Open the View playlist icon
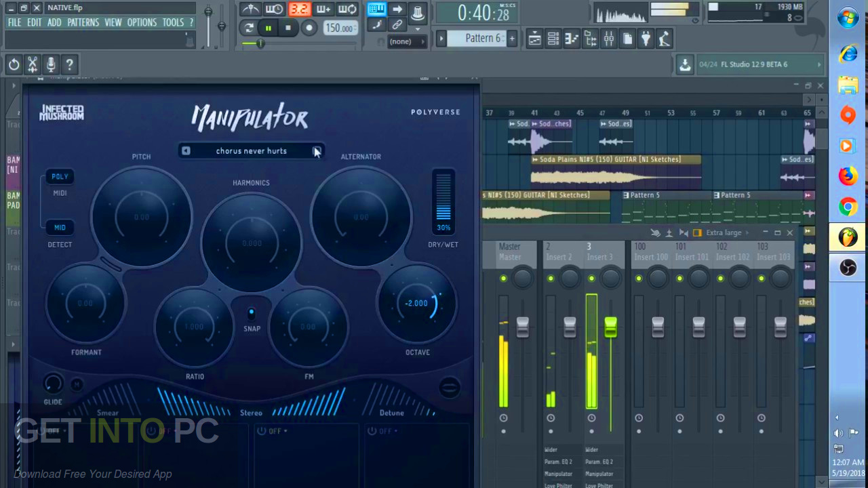868x488 pixels. pyautogui.click(x=534, y=39)
